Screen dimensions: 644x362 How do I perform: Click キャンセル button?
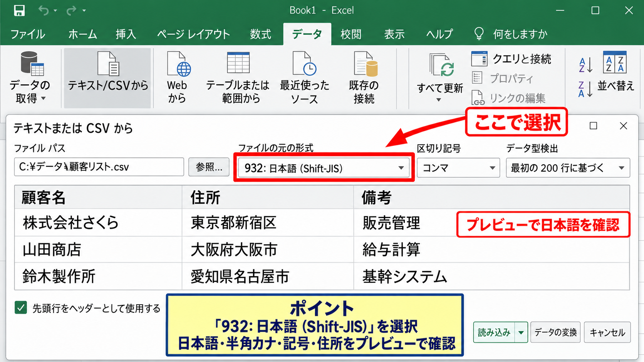tap(607, 332)
